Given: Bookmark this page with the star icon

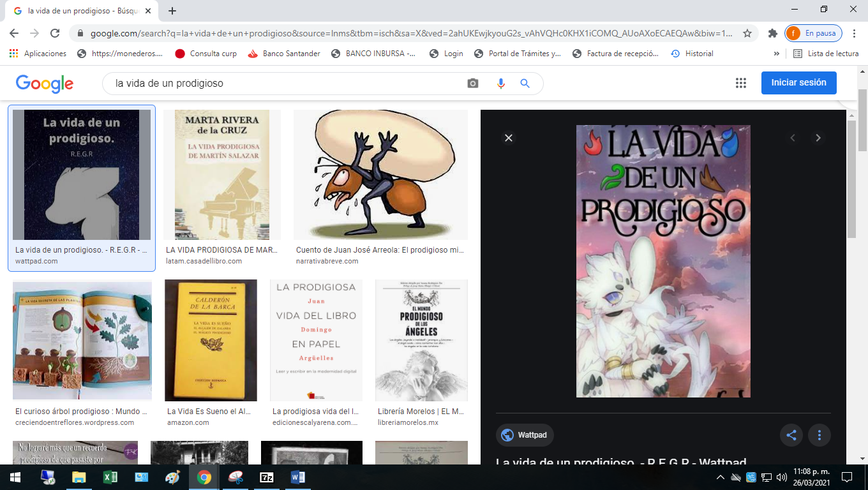Looking at the screenshot, I should click(747, 33).
